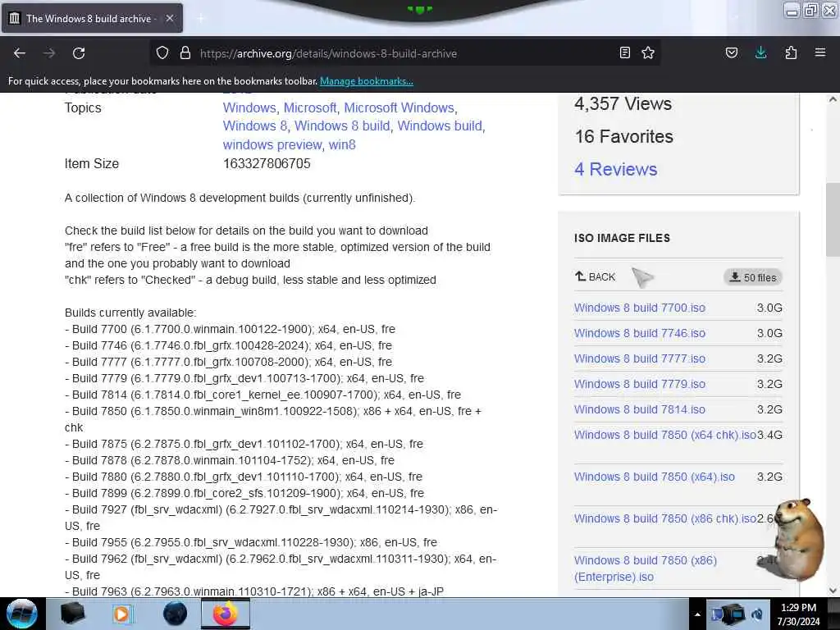
Task: Show hidden system tray icons arrow
Action: [697, 614]
